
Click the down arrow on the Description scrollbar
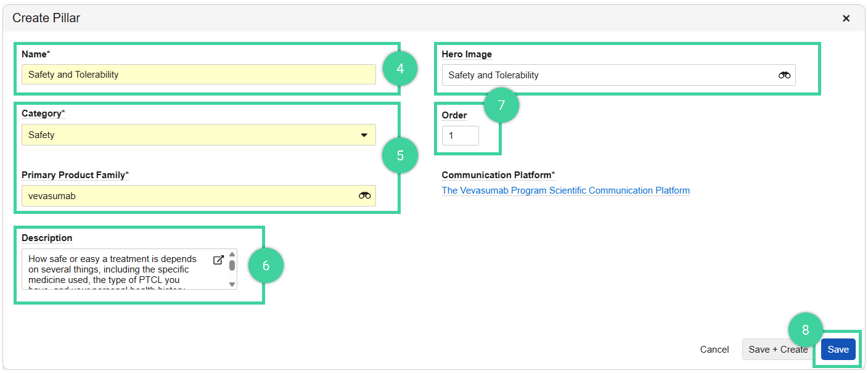point(231,285)
